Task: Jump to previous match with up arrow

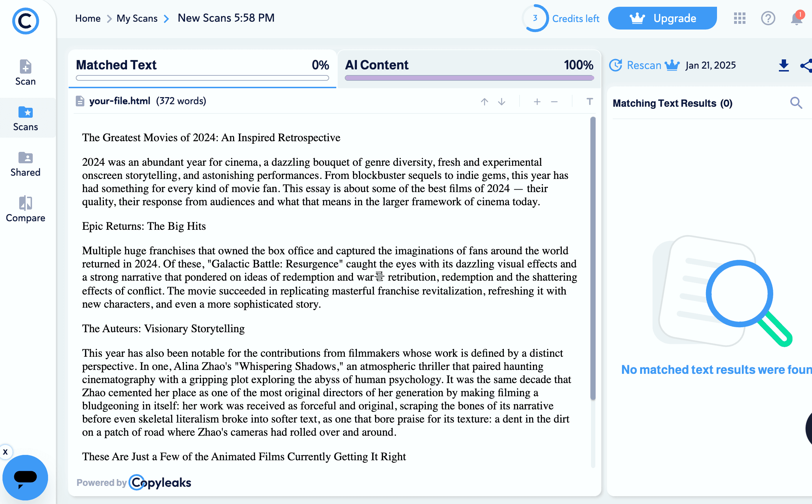Action: pyautogui.click(x=484, y=102)
